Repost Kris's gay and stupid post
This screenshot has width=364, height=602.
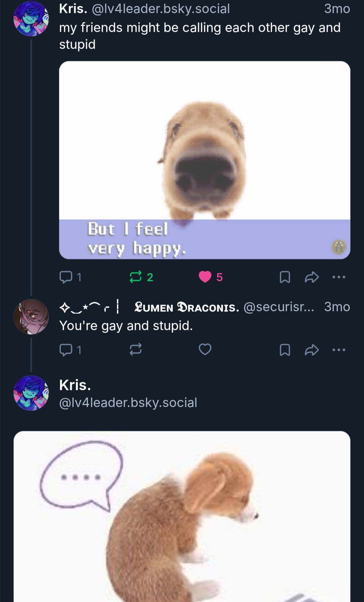[x=136, y=277]
